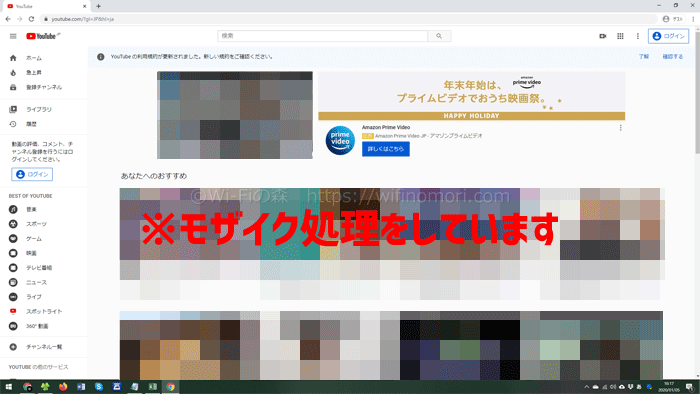
Task: Open ゲーム category in sidebar
Action: click(x=44, y=239)
